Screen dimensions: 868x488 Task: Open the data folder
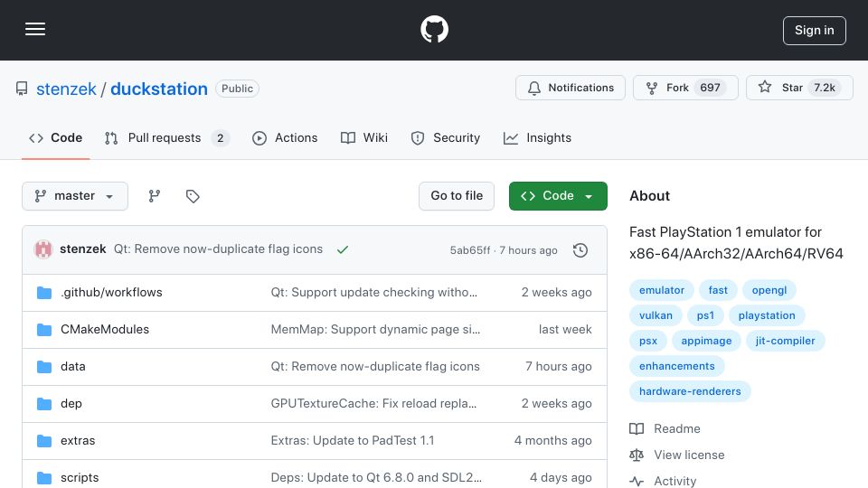pyautogui.click(x=72, y=366)
